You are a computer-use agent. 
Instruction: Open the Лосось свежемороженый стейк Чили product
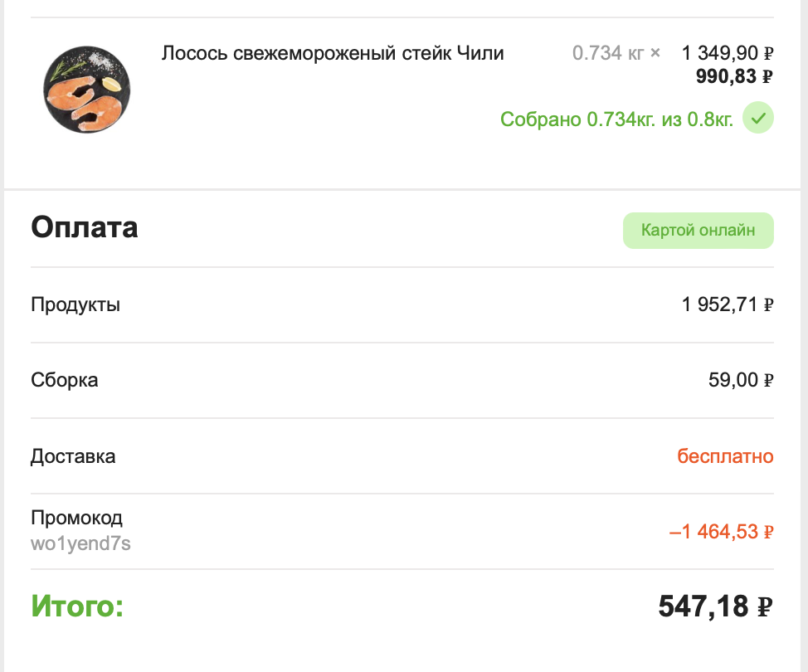click(x=333, y=53)
